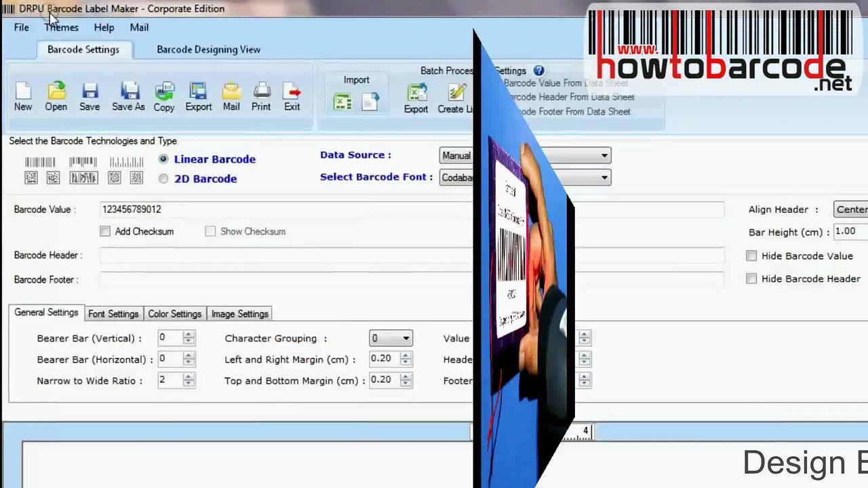868x488 pixels.
Task: Adjust the Left and Right Margin stepper
Action: 406,359
